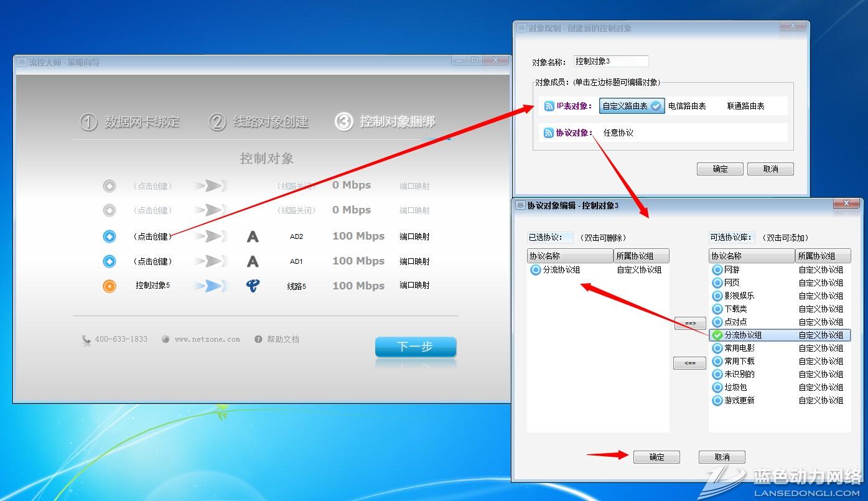The height and width of the screenshot is (501, 868).
Task: Select 垃圾包 in protocol library list
Action: (735, 388)
